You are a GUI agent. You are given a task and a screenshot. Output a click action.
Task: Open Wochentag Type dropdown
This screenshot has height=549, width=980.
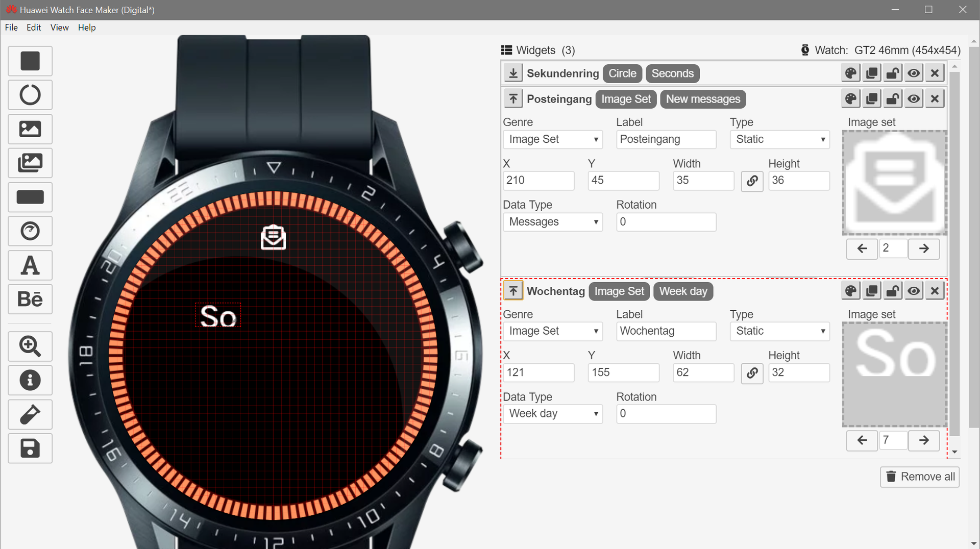[779, 331]
